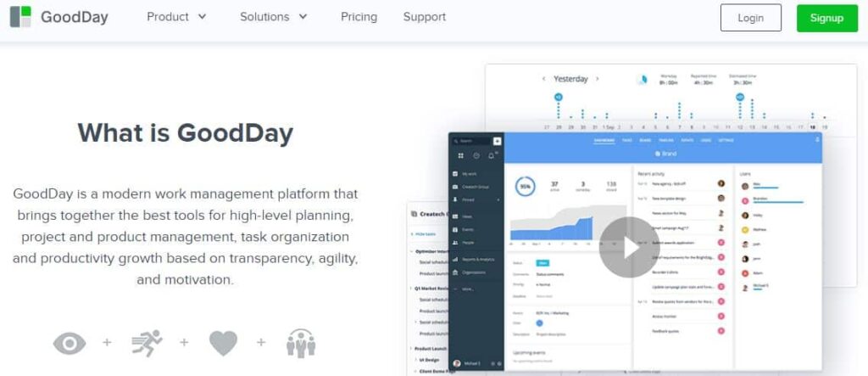Open the Support page
Screen dimensions: 868x376
[x=425, y=17]
